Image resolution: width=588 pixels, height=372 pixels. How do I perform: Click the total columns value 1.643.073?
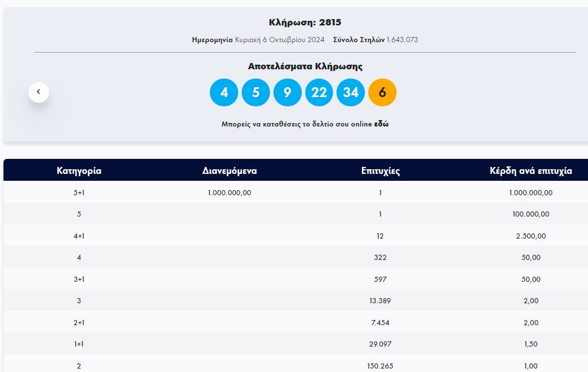click(402, 40)
